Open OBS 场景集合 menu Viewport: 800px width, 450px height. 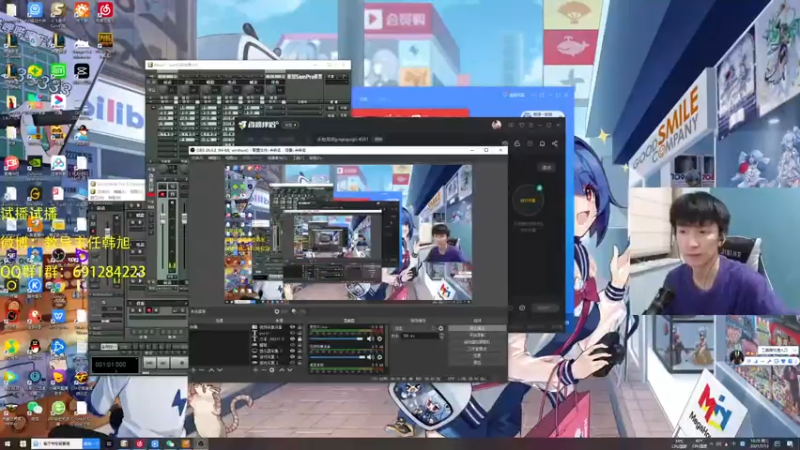point(277,158)
